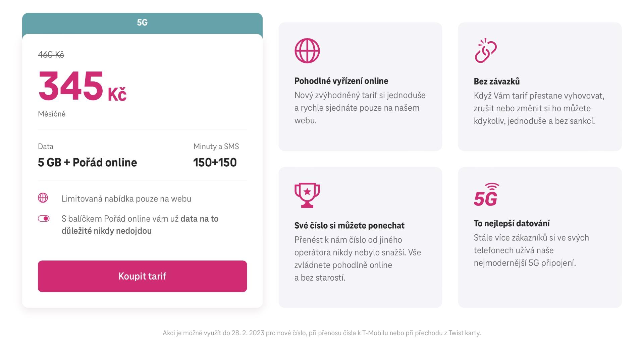Click the Měsíčně label under the price
Image resolution: width=644 pixels, height=346 pixels.
click(52, 114)
